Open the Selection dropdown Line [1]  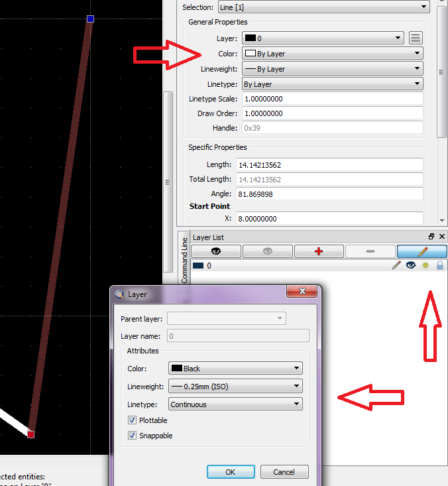pyautogui.click(x=324, y=7)
